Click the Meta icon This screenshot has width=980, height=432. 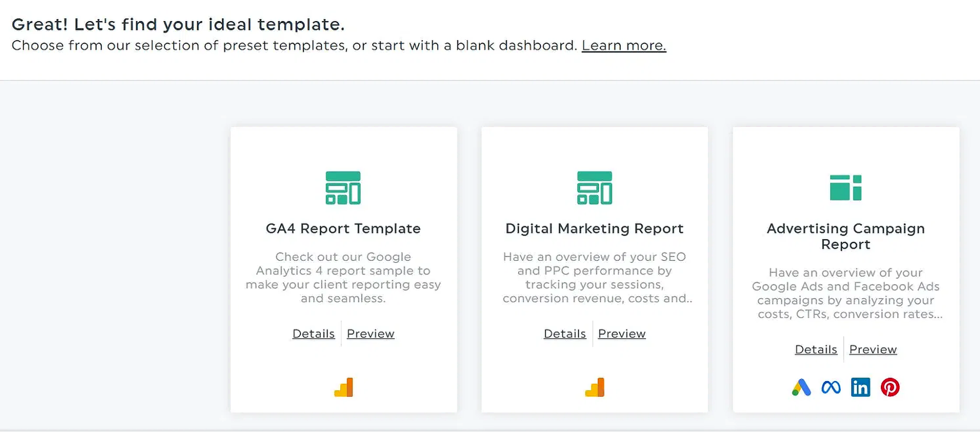[x=831, y=387]
